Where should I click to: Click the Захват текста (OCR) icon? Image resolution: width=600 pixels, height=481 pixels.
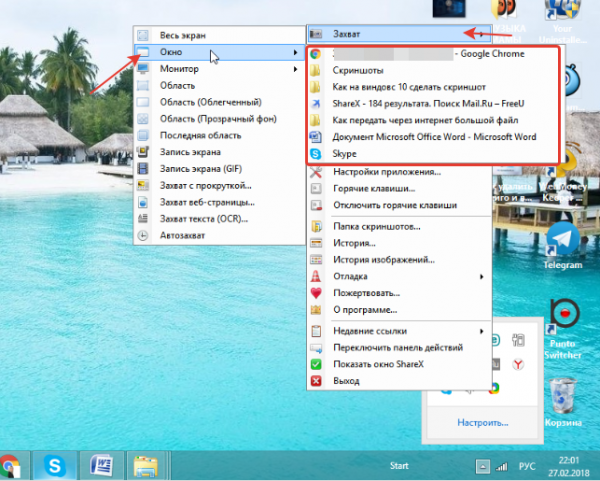[143, 219]
